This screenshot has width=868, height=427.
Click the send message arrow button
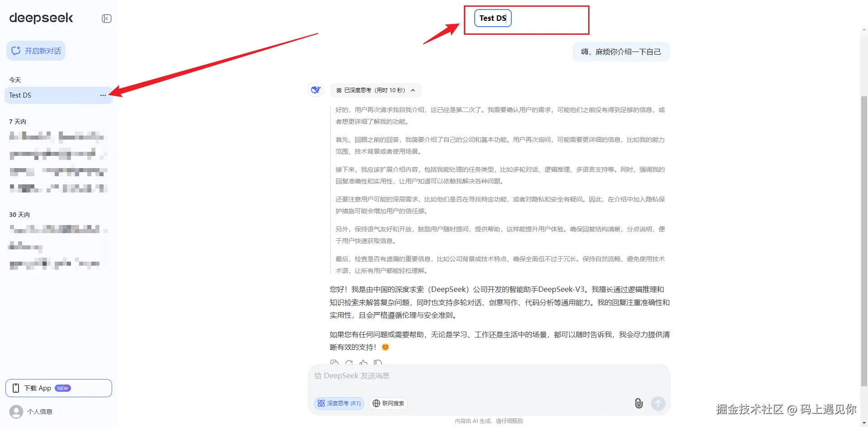click(x=658, y=404)
